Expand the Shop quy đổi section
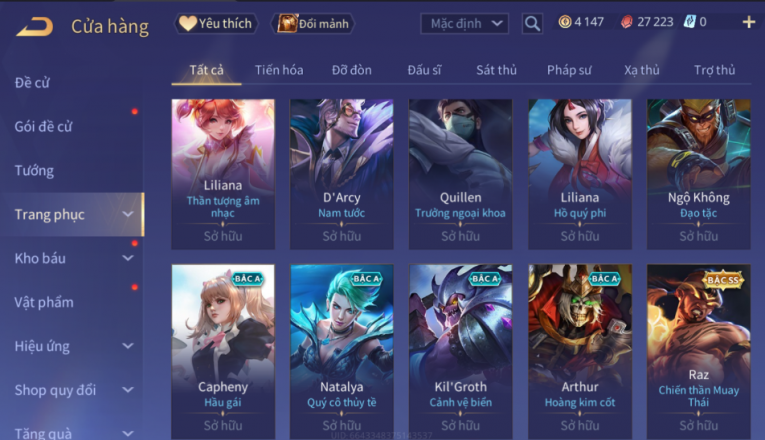 click(72, 390)
